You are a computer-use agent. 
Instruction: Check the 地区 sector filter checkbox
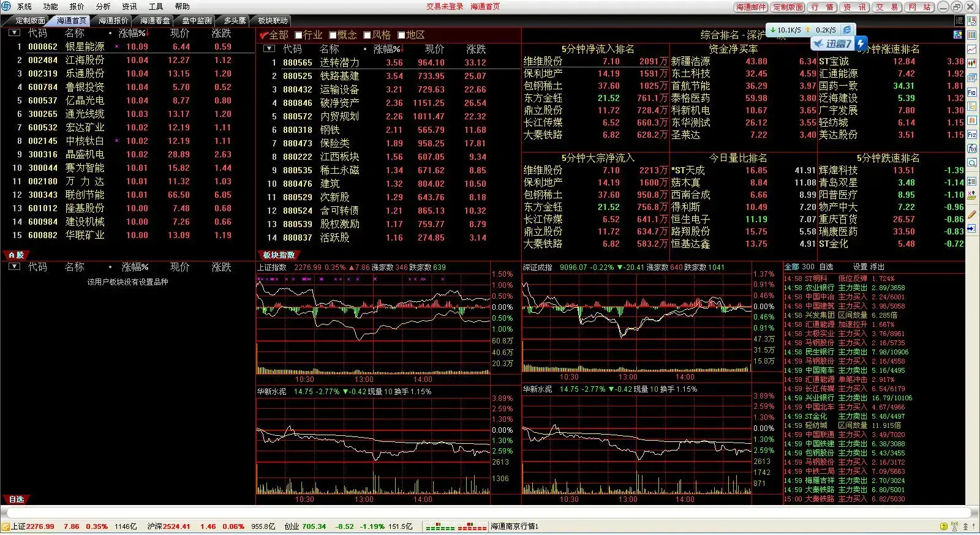(402, 36)
